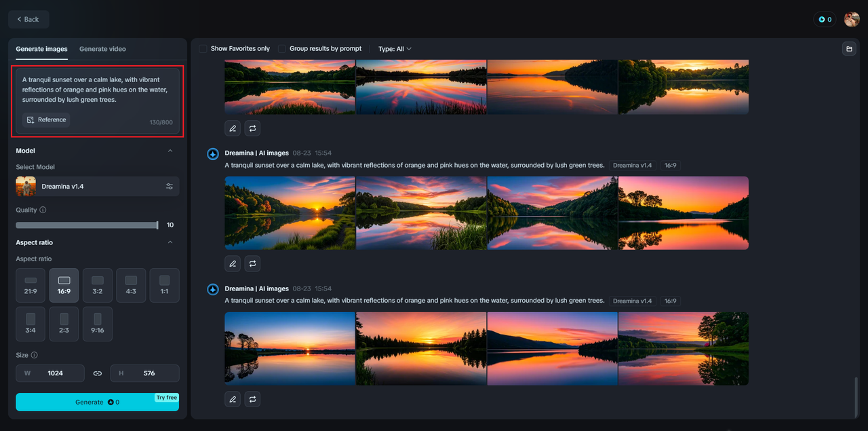
Task: Open fourth thumbnail in middle result row
Action: pos(684,213)
